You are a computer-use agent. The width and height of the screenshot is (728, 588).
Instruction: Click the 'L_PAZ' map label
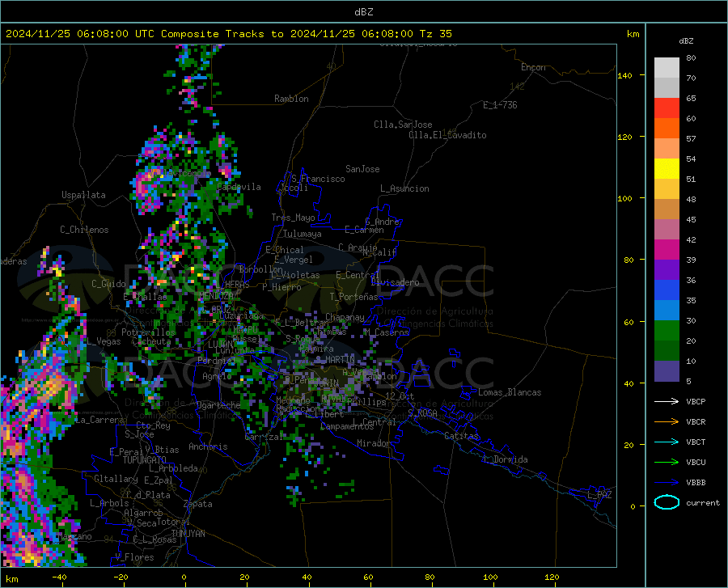599,495
